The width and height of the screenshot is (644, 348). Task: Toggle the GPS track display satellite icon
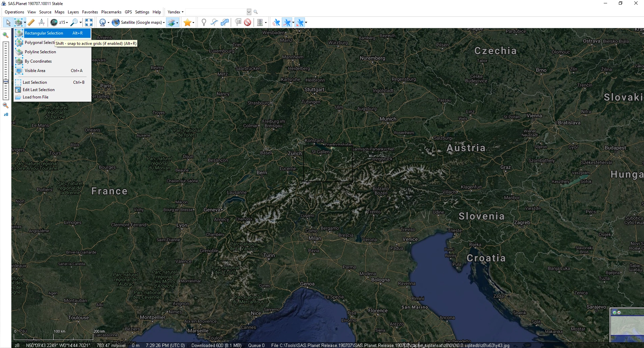coord(287,22)
